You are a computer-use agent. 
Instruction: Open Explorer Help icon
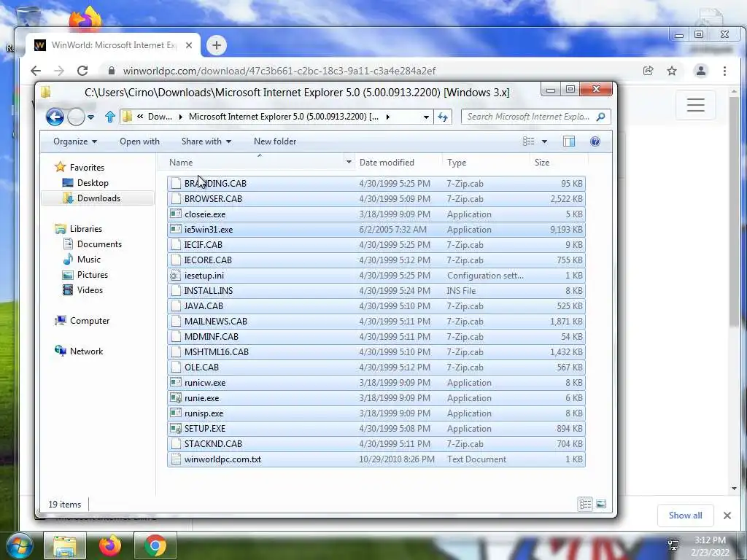click(x=595, y=141)
